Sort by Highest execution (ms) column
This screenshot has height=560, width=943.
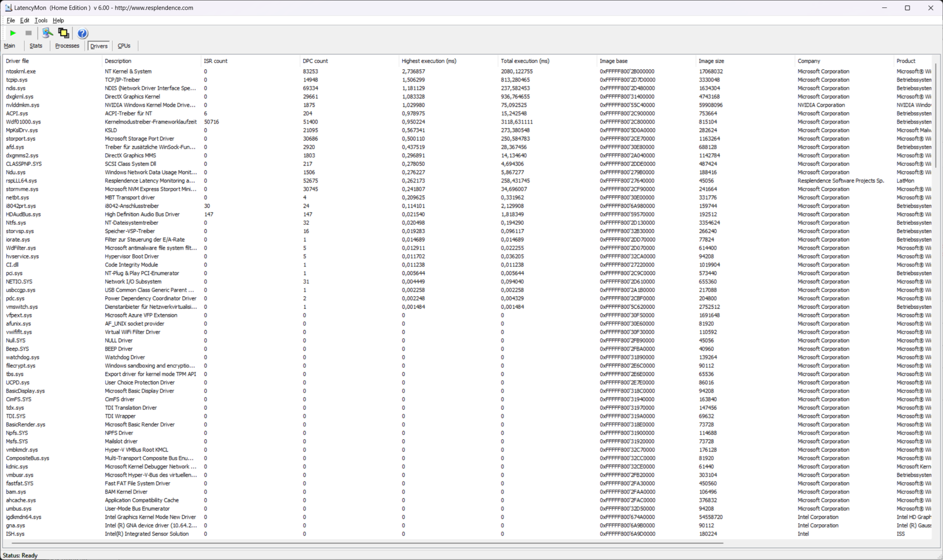tap(428, 61)
